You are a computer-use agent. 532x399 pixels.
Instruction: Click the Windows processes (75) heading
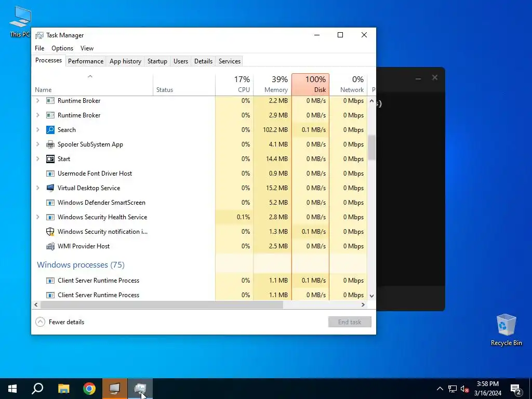(81, 264)
